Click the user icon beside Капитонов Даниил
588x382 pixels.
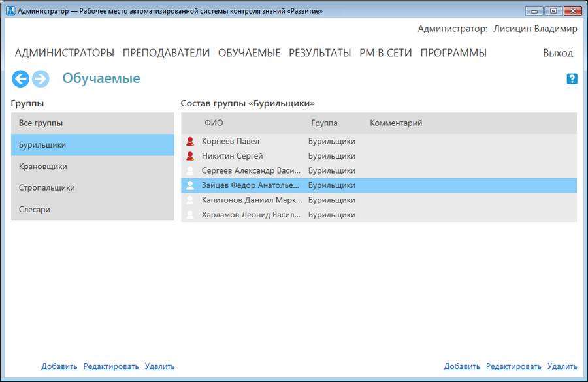pyautogui.click(x=190, y=200)
